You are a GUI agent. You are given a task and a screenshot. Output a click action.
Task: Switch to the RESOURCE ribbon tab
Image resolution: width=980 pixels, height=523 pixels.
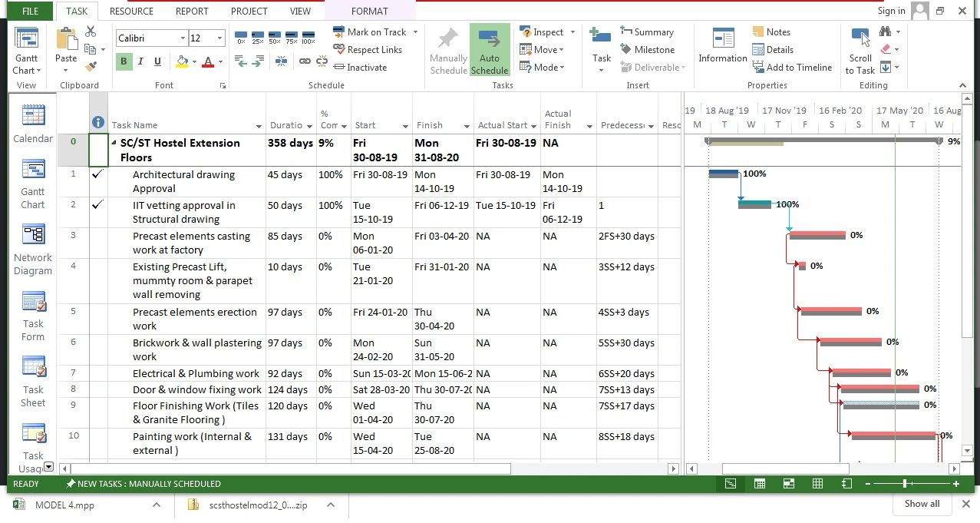click(x=131, y=11)
